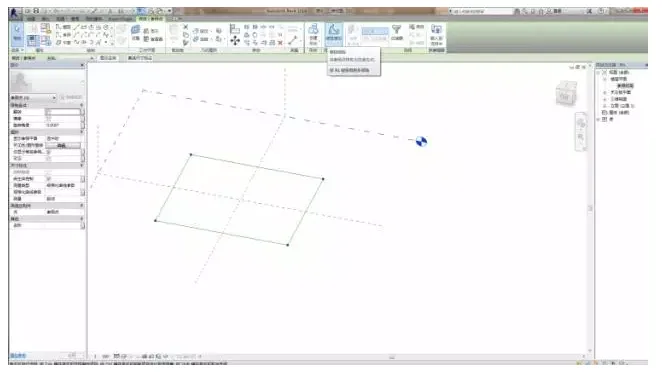Open the second ribbon tab

[45, 19]
